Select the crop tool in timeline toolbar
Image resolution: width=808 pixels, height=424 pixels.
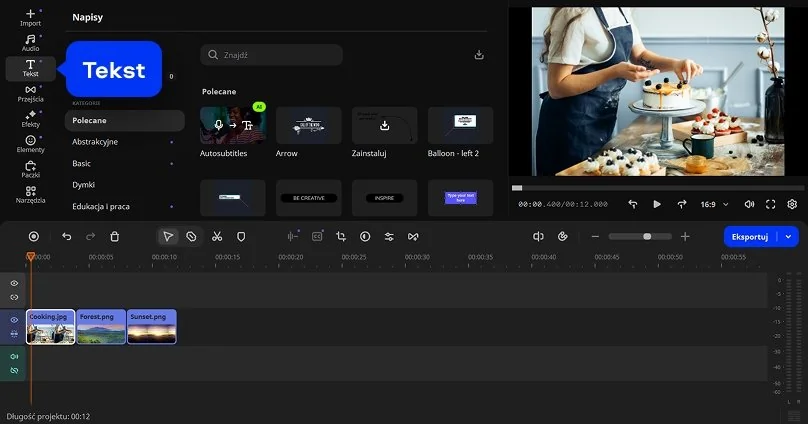click(341, 236)
